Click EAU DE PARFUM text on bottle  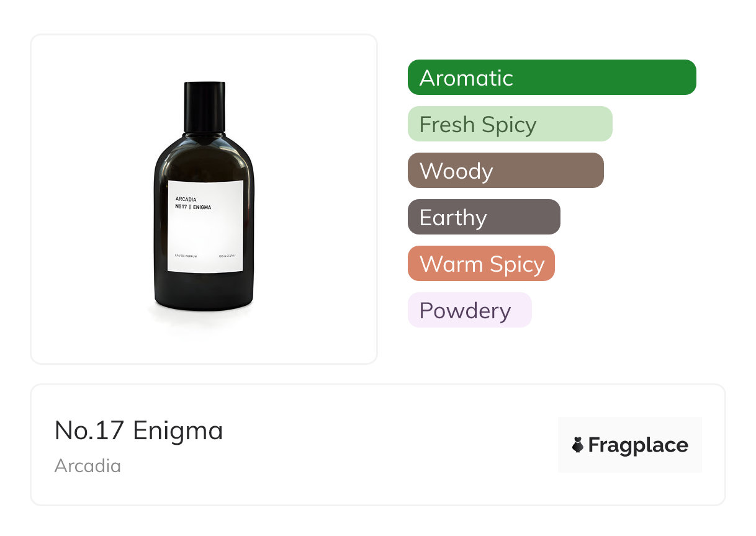coord(186,256)
